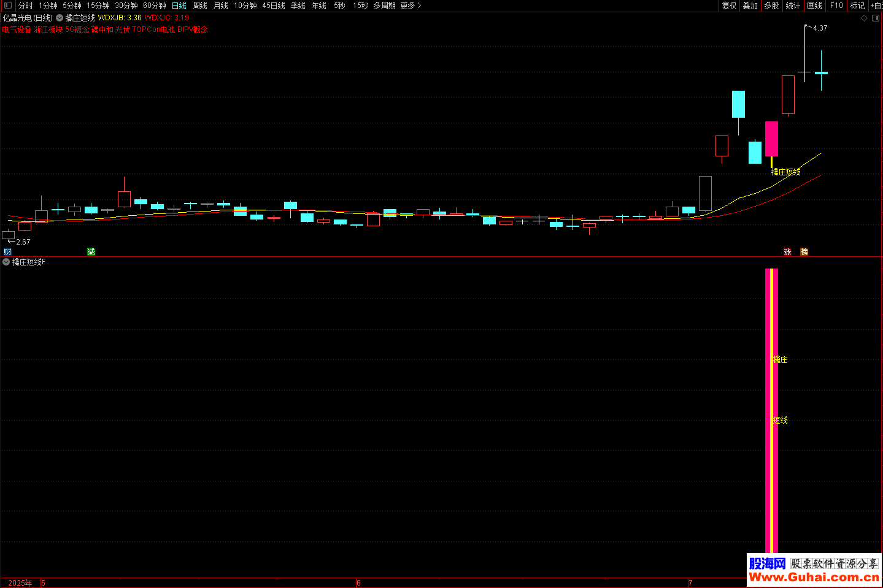The width and height of the screenshot is (883, 588).
Task: Select the 30分钟 period
Action: point(126,6)
